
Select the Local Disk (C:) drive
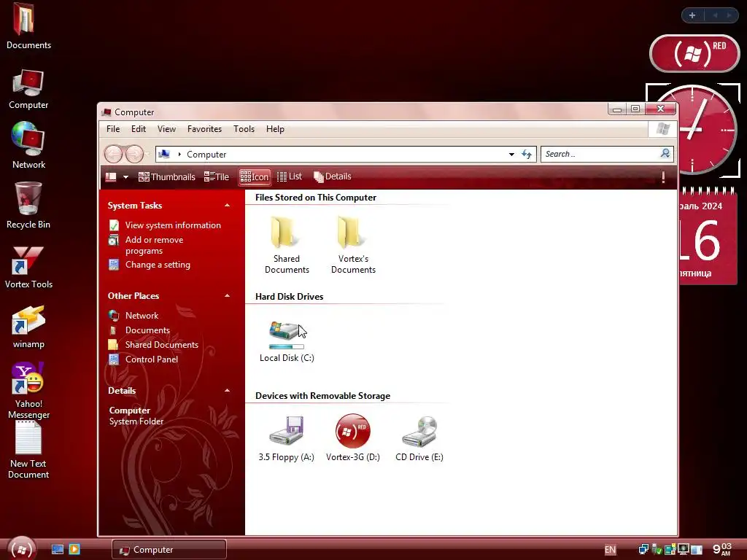pos(286,341)
